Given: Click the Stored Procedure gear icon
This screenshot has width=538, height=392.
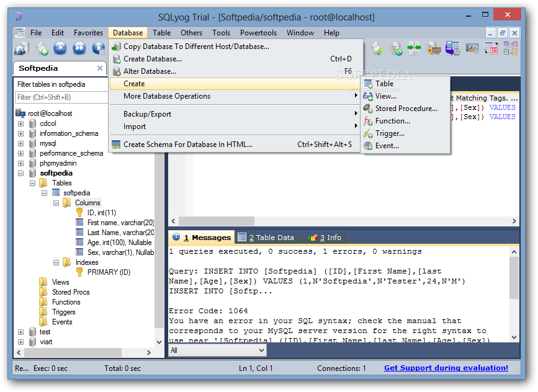Looking at the screenshot, I should [x=368, y=109].
